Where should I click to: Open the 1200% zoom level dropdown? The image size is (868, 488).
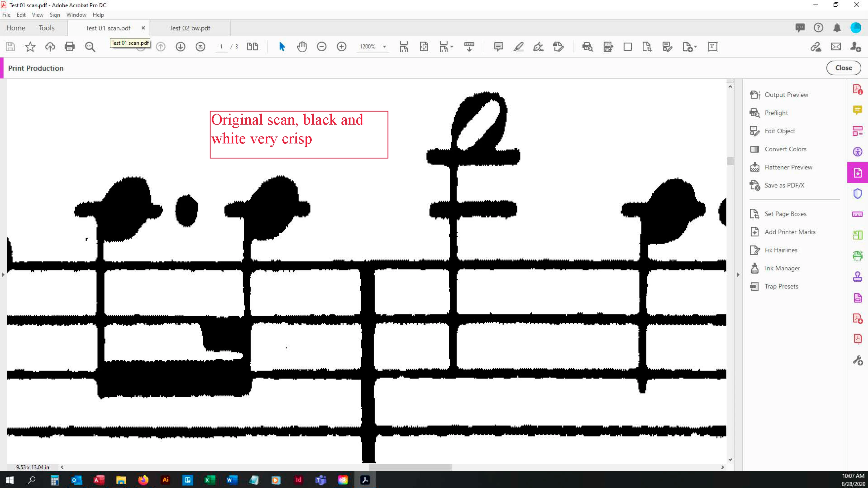tap(384, 47)
